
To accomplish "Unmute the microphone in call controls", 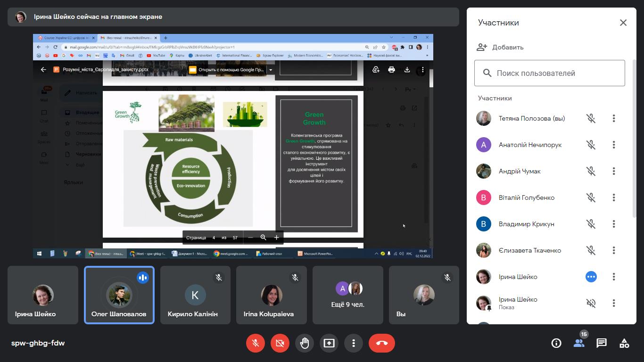I will [x=256, y=343].
